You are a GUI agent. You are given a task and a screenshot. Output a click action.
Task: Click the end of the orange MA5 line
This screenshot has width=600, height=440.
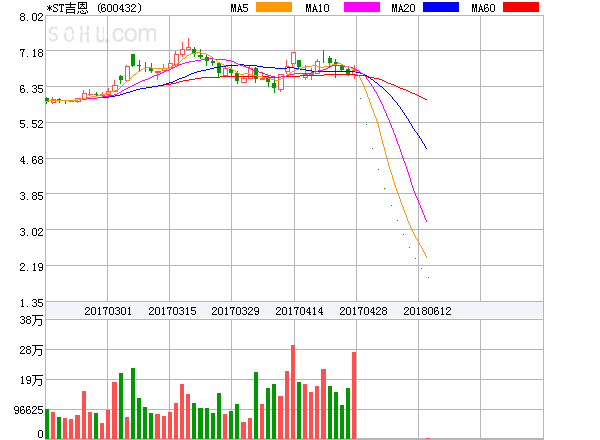[x=426, y=257]
